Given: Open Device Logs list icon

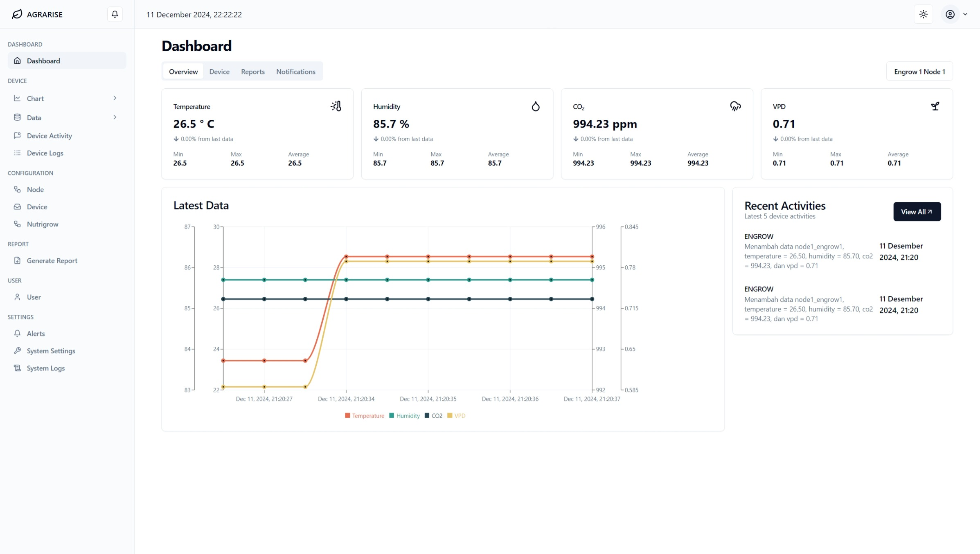Looking at the screenshot, I should click(17, 153).
